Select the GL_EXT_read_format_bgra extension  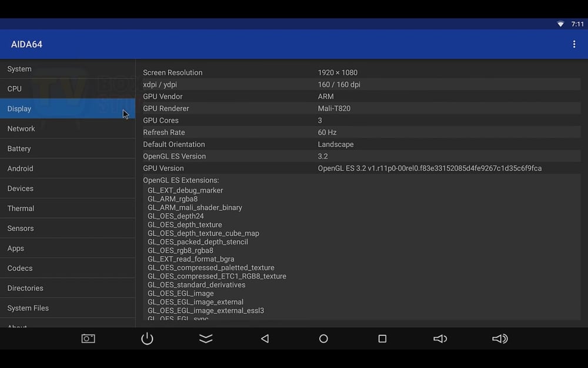[x=191, y=259]
